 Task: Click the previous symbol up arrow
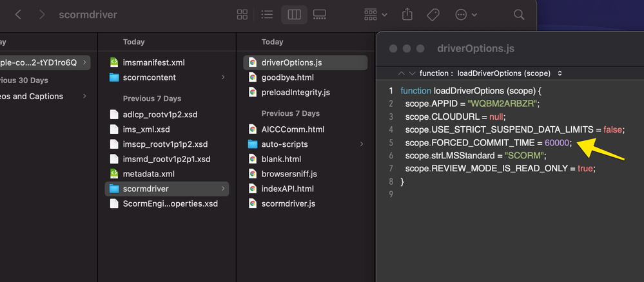point(402,73)
